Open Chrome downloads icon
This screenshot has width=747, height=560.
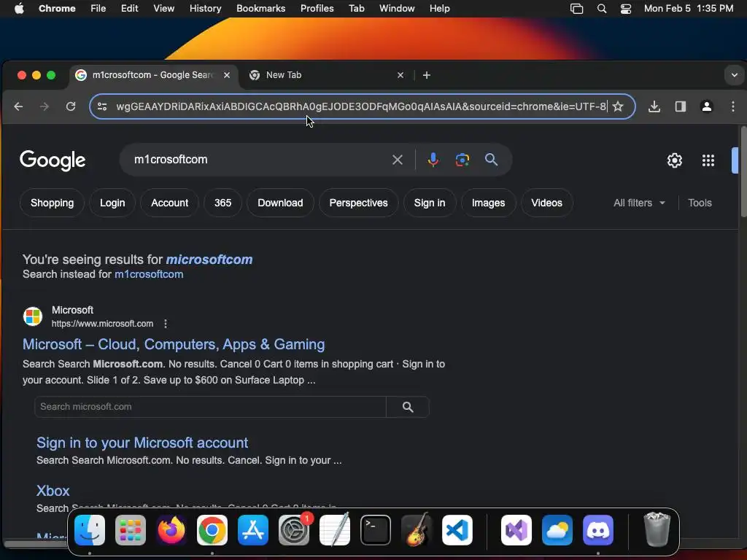654,106
